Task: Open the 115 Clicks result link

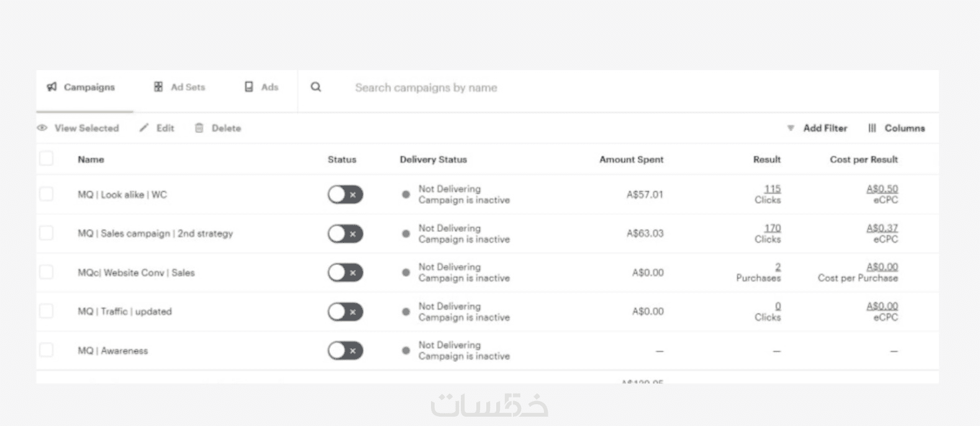Action: pos(772,189)
